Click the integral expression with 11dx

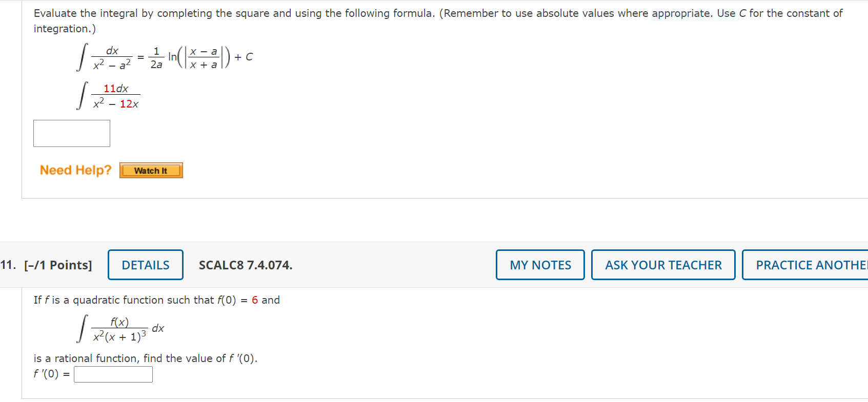click(x=108, y=96)
